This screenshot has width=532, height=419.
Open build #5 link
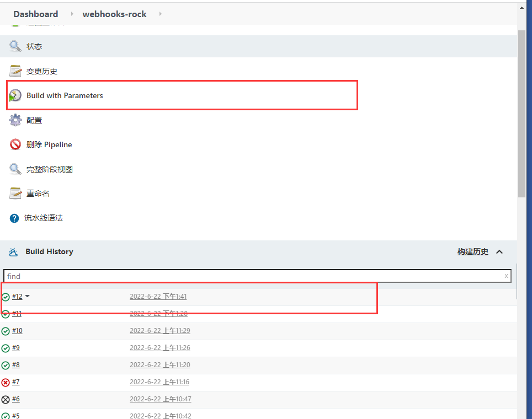(16, 416)
